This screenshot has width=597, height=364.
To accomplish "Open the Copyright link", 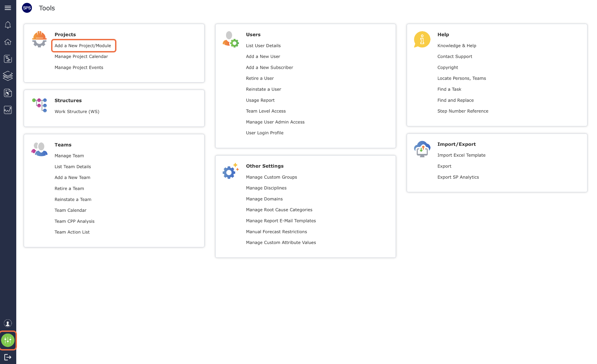I will click(447, 68).
